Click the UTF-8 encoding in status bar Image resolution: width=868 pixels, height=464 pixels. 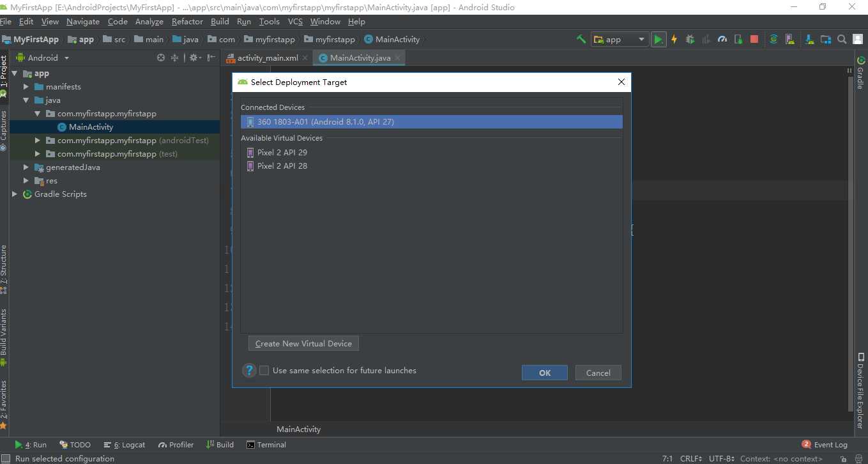click(x=722, y=458)
